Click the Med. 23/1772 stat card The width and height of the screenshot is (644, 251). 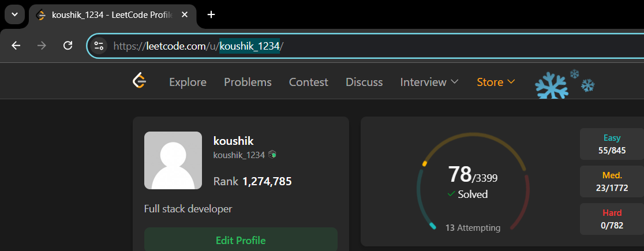(612, 182)
